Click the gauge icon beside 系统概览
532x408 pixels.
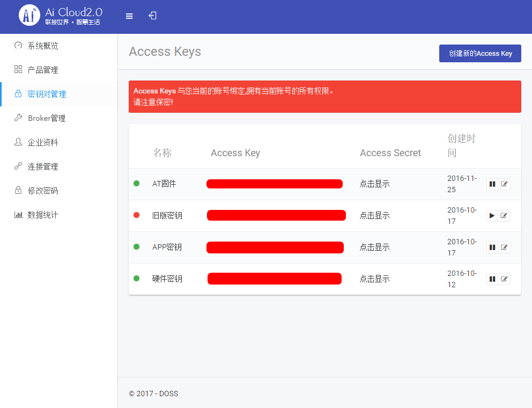coord(18,46)
